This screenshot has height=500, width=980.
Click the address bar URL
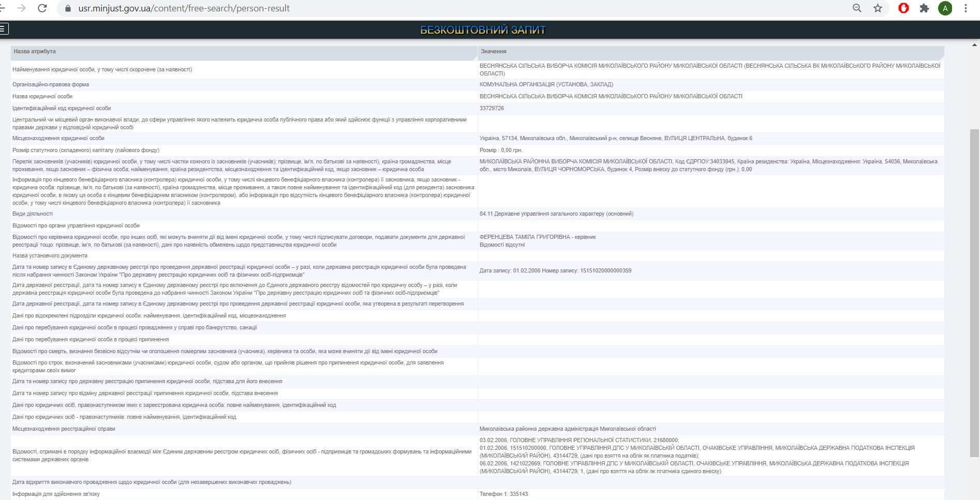(x=184, y=8)
